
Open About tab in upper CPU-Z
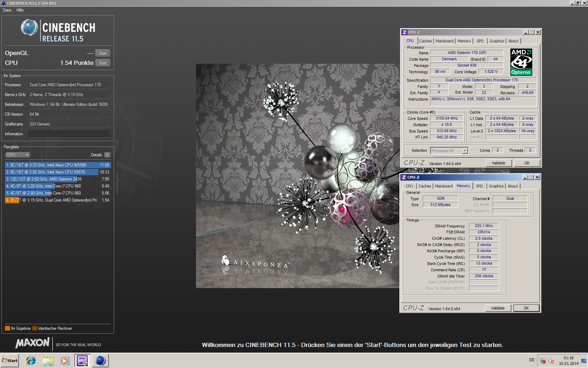coord(513,41)
